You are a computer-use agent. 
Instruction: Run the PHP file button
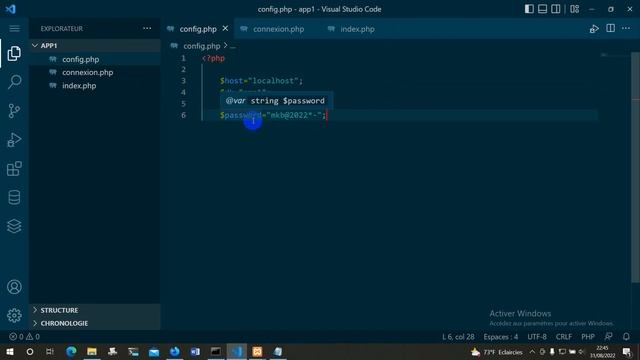point(594,29)
